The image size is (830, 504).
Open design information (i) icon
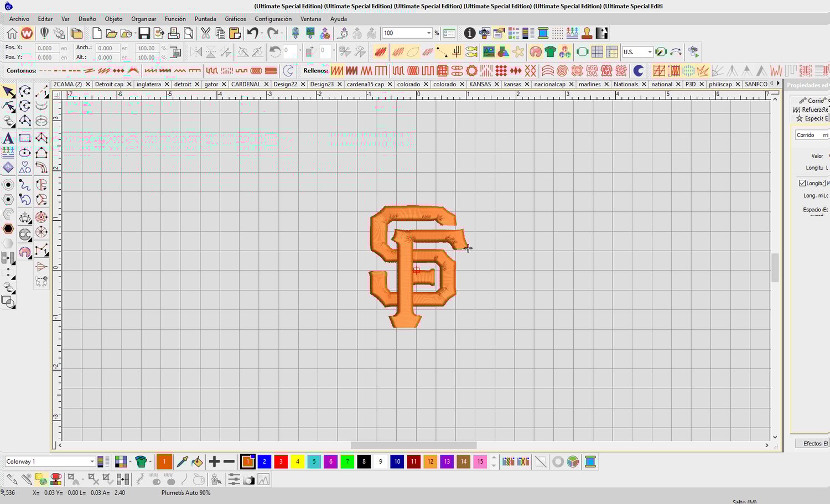[470, 33]
